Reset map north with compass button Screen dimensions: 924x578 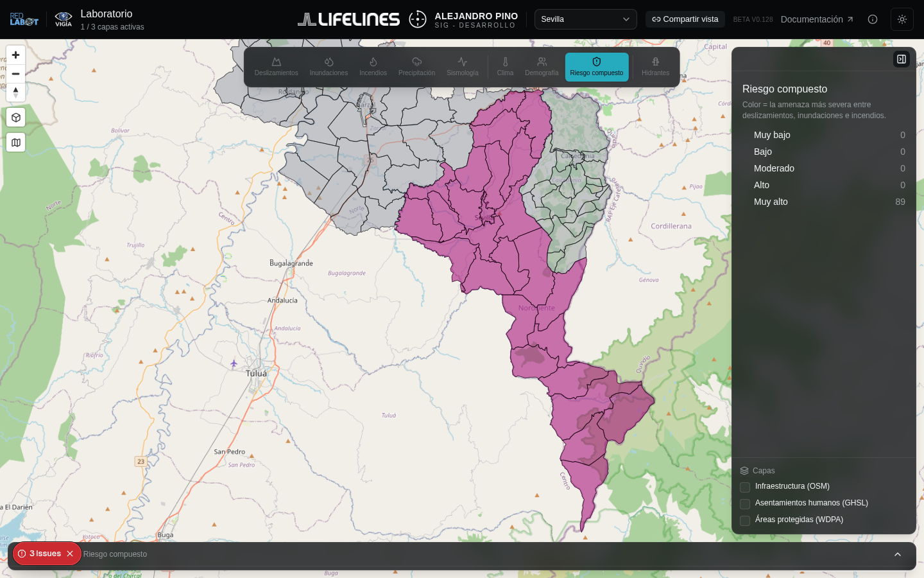(x=15, y=92)
